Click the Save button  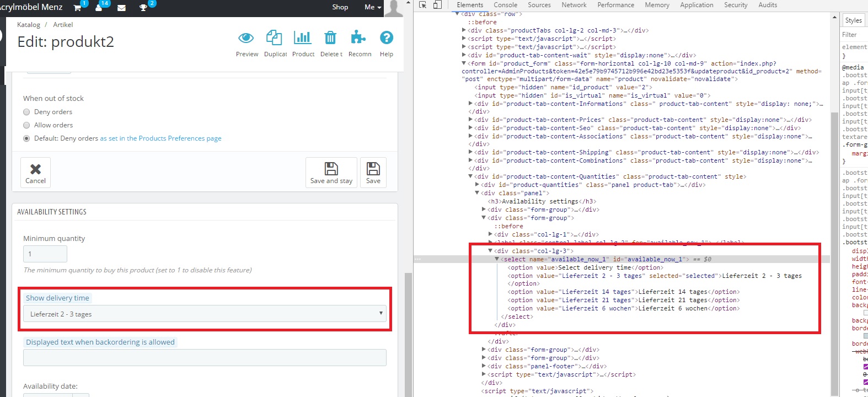[373, 173]
